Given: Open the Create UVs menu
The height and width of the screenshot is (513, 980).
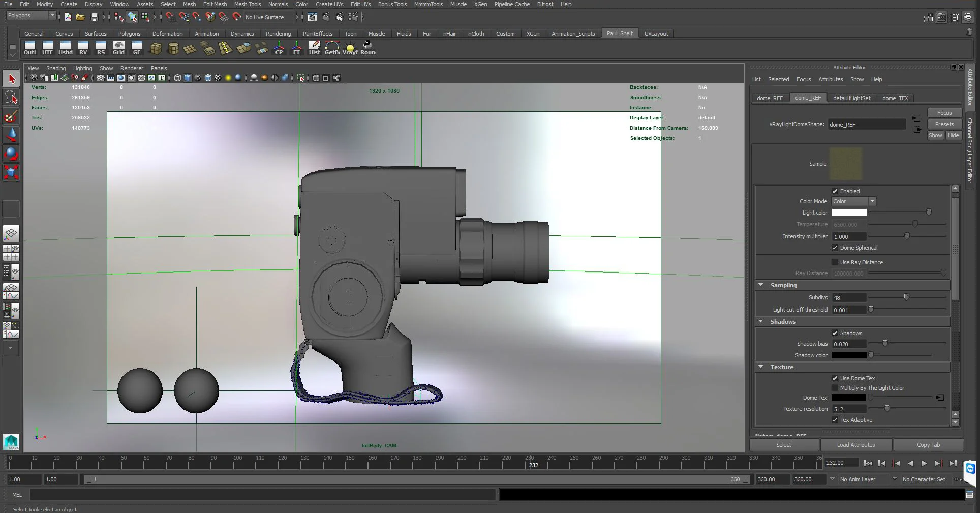Looking at the screenshot, I should pyautogui.click(x=329, y=4).
